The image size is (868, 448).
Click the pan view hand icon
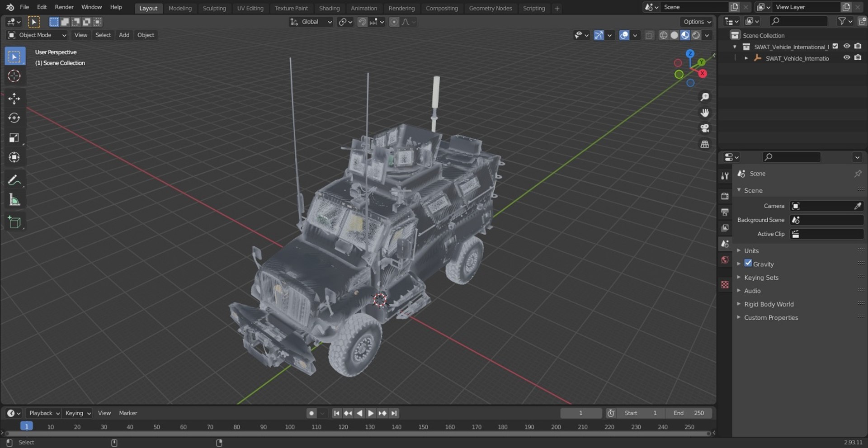click(704, 113)
